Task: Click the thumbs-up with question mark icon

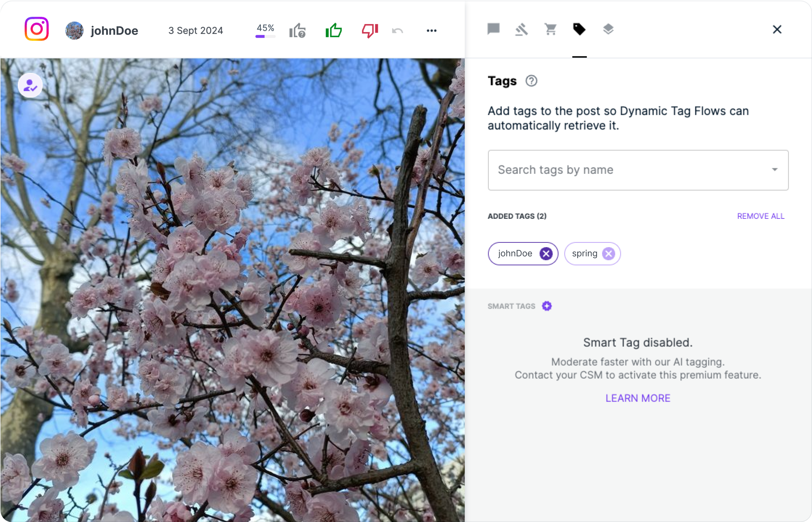Action: 297,31
